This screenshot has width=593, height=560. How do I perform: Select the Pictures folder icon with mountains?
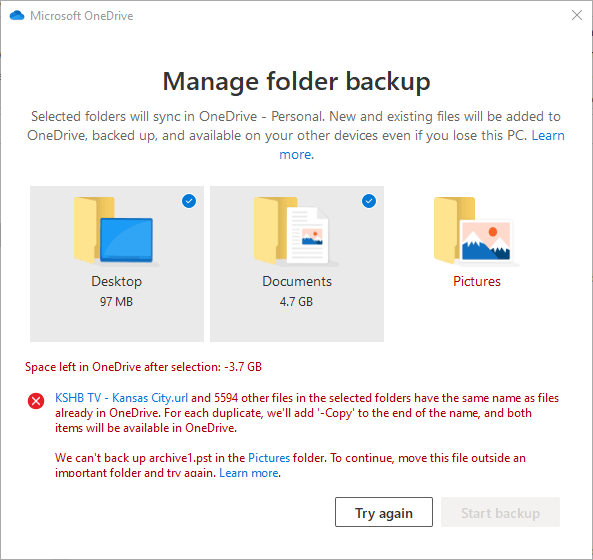pos(476,231)
